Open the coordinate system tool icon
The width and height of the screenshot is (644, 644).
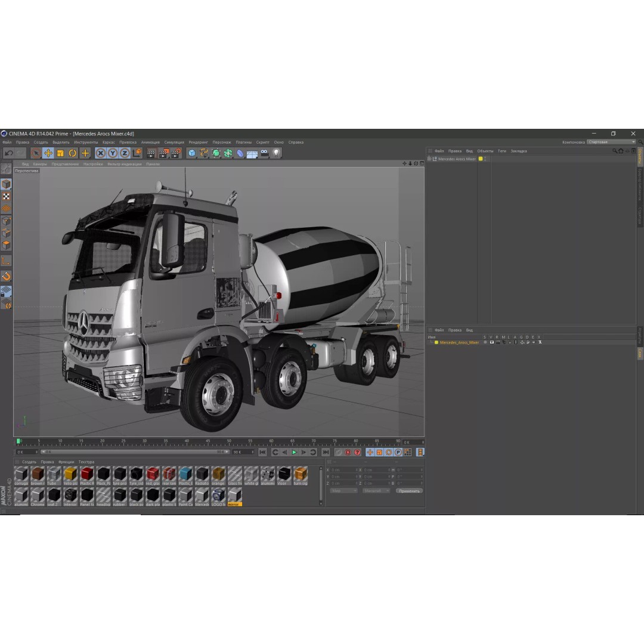coord(137,153)
